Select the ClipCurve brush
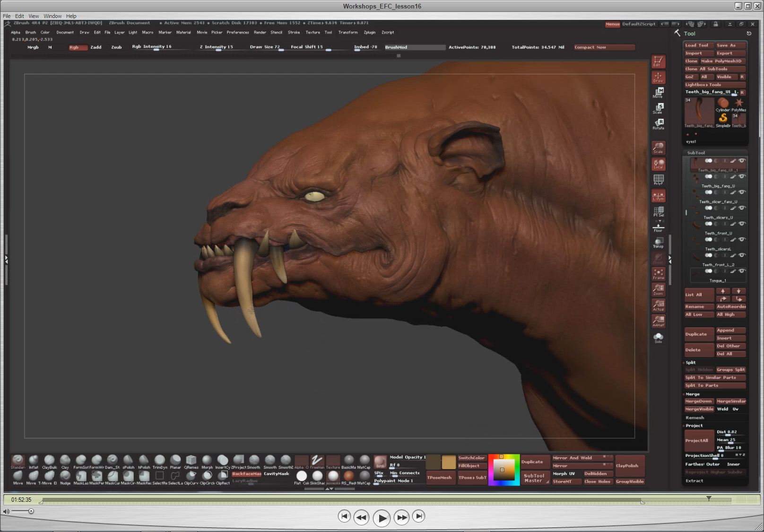This screenshot has height=532, width=764. 191,477
